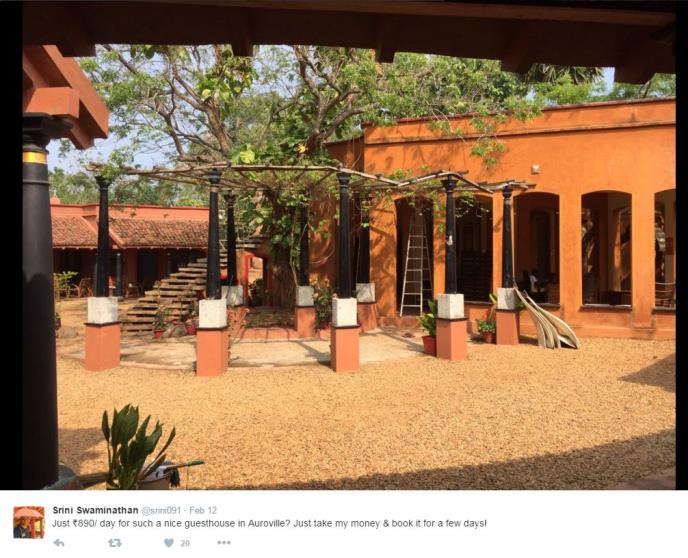Open Srini Swaminathan's profile avatar
Image resolution: width=688 pixels, height=558 pixels.
(x=29, y=522)
